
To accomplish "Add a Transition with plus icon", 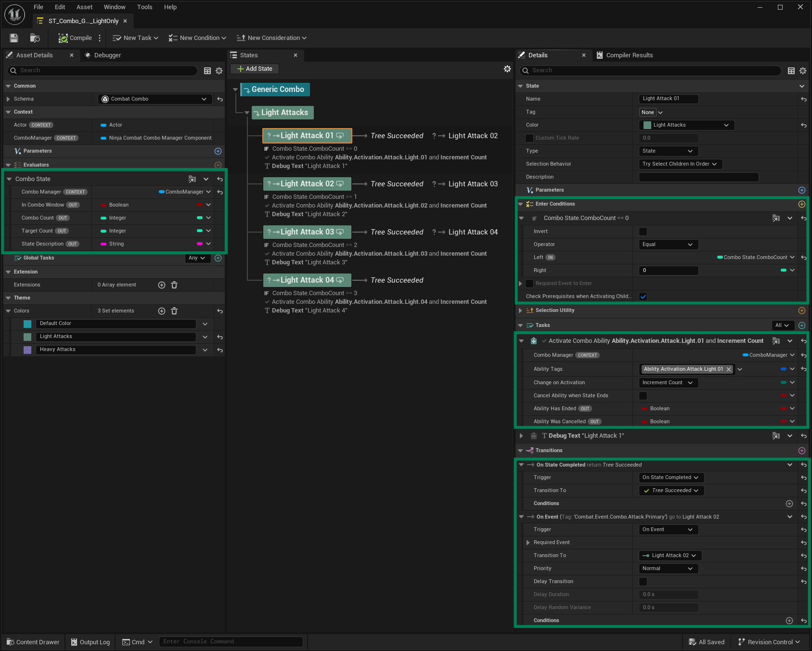I will pos(802,451).
